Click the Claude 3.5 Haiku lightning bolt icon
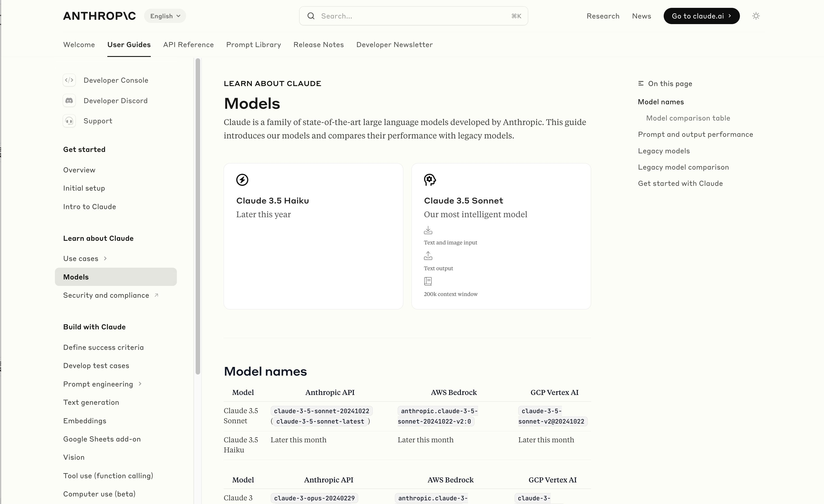824x504 pixels. [x=242, y=180]
